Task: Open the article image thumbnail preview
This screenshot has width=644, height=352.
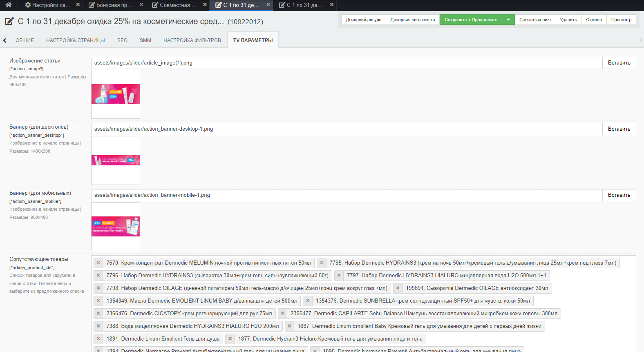Action: click(x=116, y=94)
